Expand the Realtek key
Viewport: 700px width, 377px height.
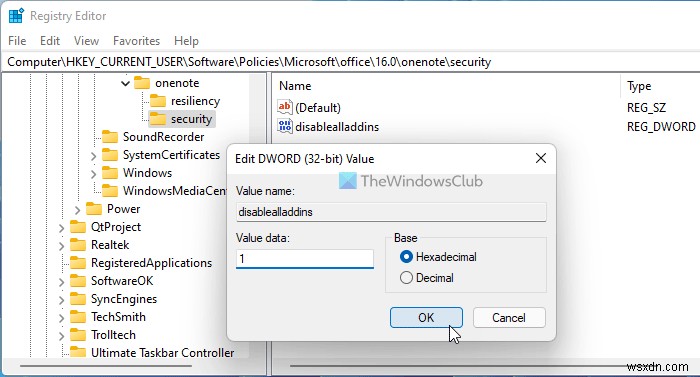[62, 246]
